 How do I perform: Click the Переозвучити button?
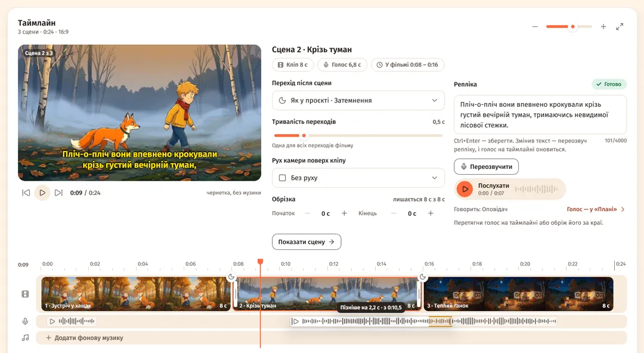pyautogui.click(x=487, y=166)
